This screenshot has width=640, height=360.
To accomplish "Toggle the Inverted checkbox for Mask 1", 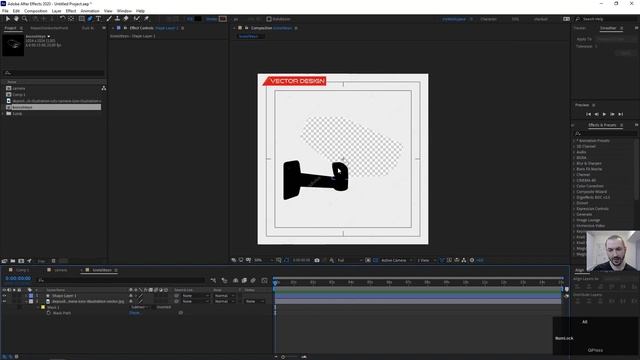I will click(x=154, y=307).
